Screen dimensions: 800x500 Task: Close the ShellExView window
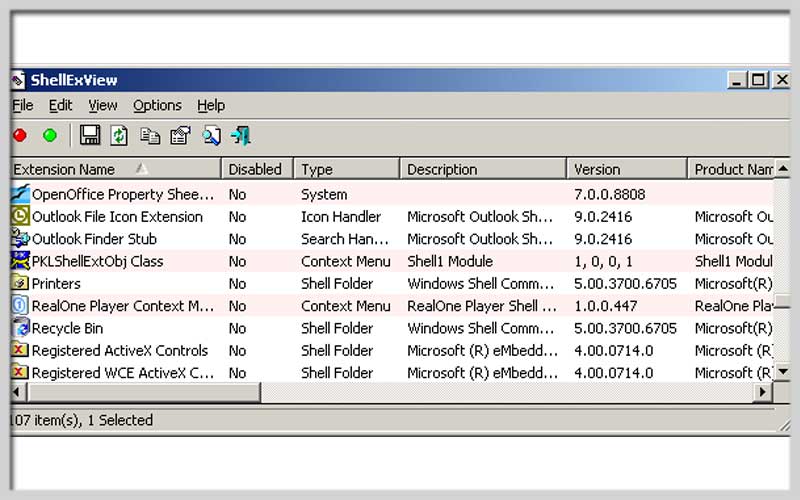(782, 80)
